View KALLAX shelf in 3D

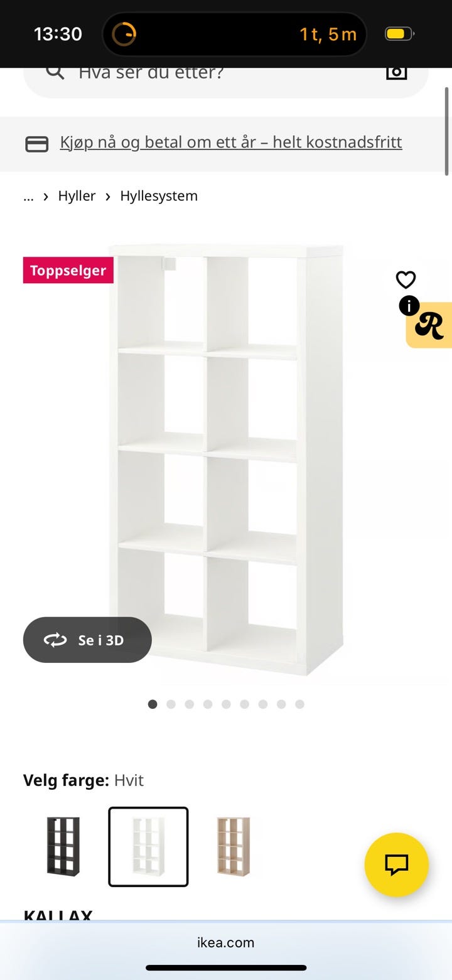[87, 640]
